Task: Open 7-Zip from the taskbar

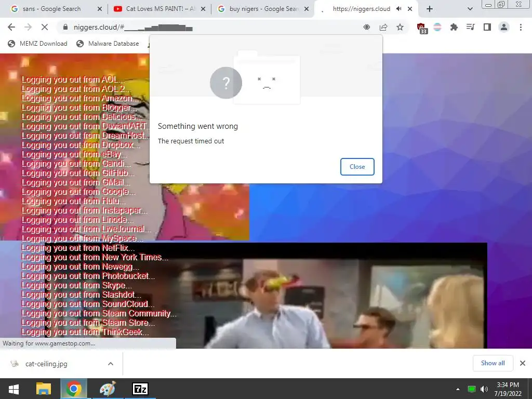Action: (140, 389)
